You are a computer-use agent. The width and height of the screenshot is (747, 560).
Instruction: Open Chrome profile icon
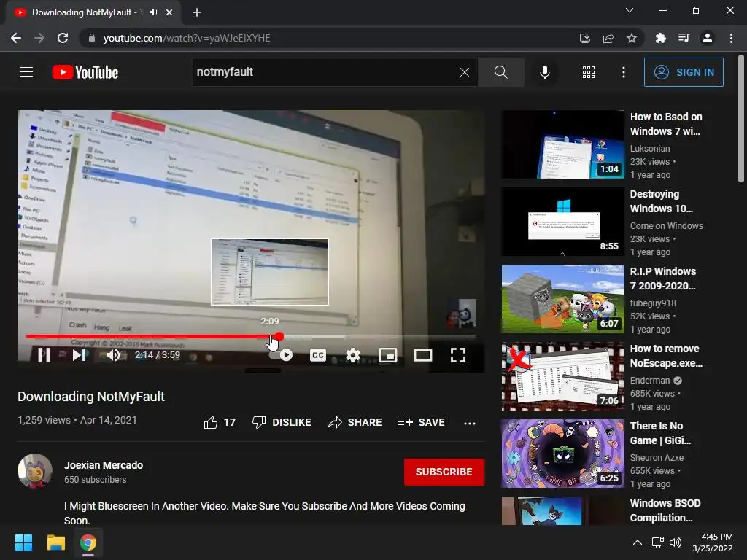(708, 38)
